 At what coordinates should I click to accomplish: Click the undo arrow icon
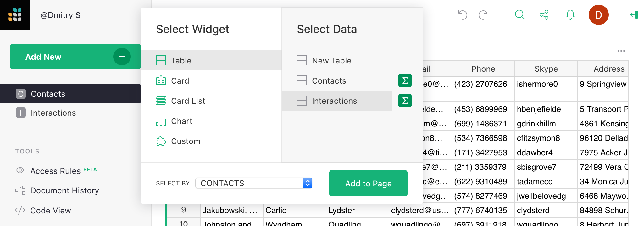click(x=463, y=15)
